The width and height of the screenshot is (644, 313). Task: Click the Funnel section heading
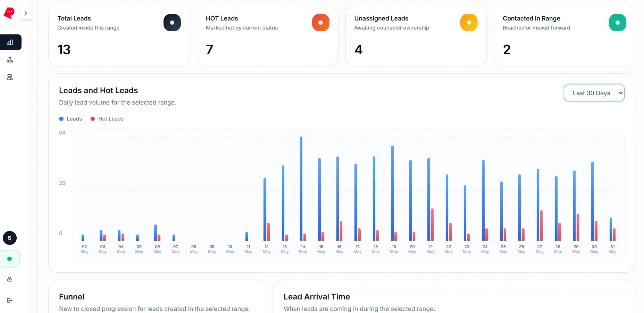72,297
